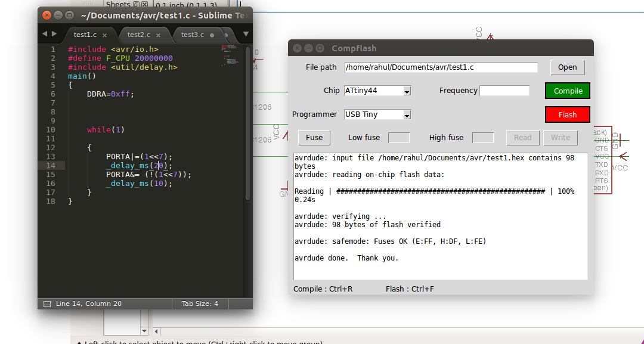Screen dimensions: 644x344
Task: Click Line 14, Column 20 status text
Action: click(89, 304)
